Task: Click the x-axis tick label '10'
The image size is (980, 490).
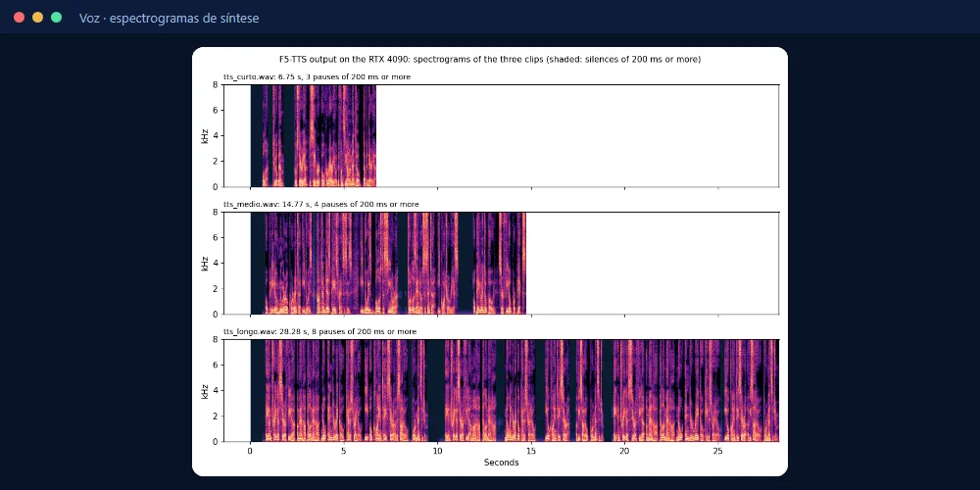Action: tap(437, 451)
